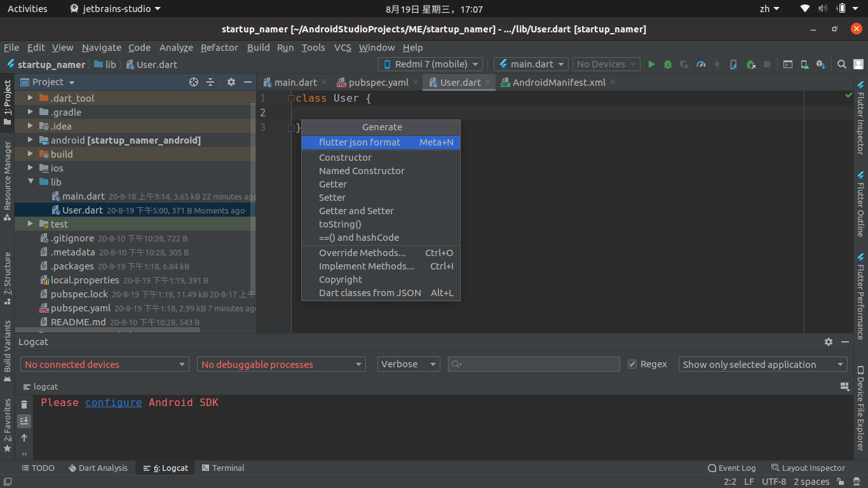
Task: Click the green checkmark inspection indicator
Action: (x=849, y=95)
